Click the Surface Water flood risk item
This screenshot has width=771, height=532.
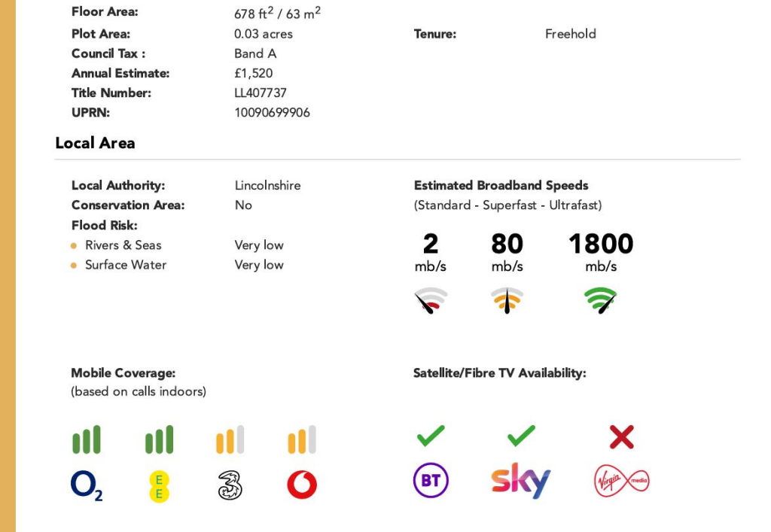tap(125, 265)
